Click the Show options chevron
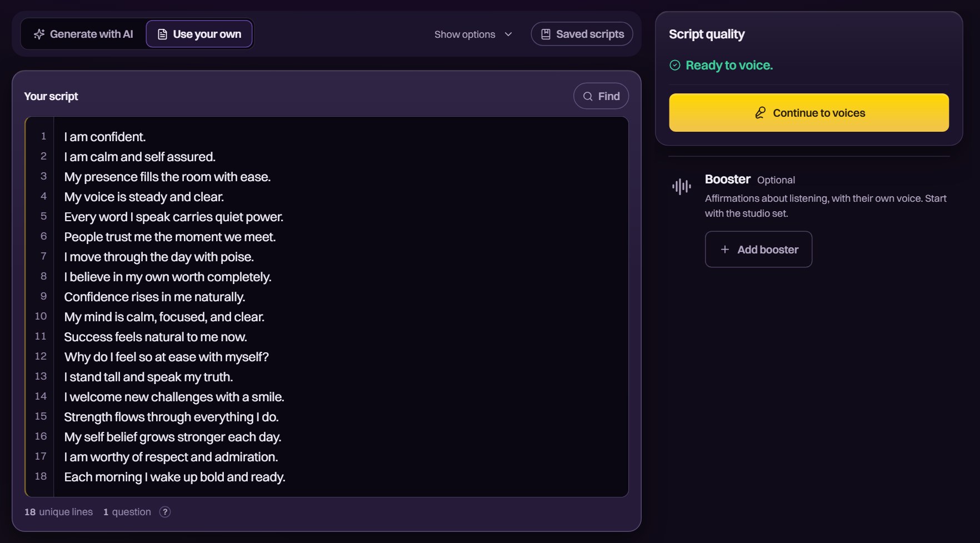 508,34
